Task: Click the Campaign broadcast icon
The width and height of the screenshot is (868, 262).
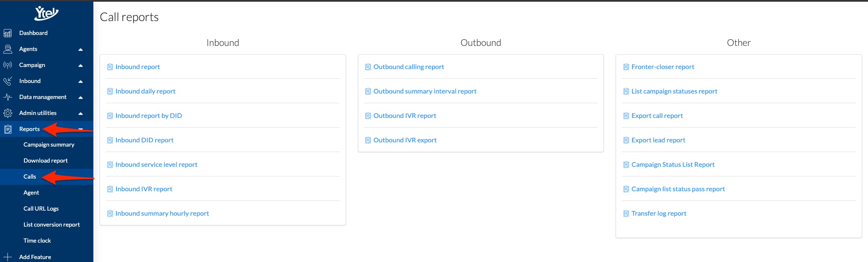Action: (8, 65)
